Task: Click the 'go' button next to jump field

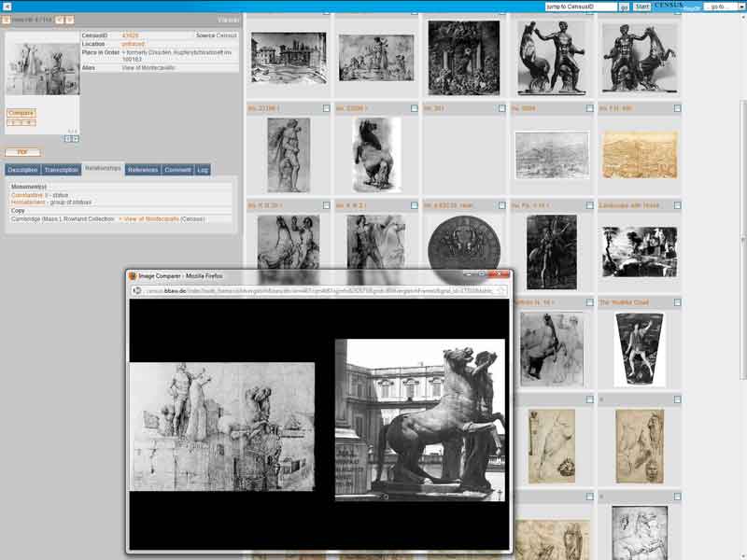Action: coord(624,7)
